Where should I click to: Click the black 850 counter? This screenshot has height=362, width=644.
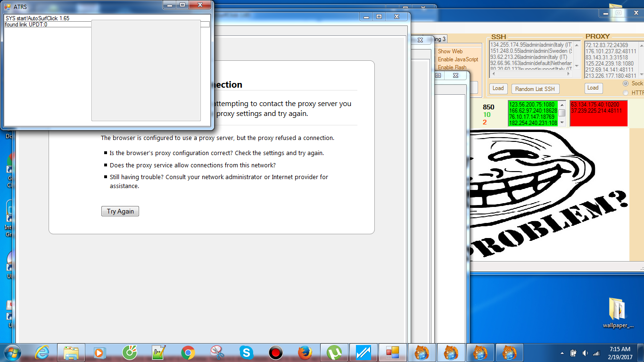[x=488, y=107]
